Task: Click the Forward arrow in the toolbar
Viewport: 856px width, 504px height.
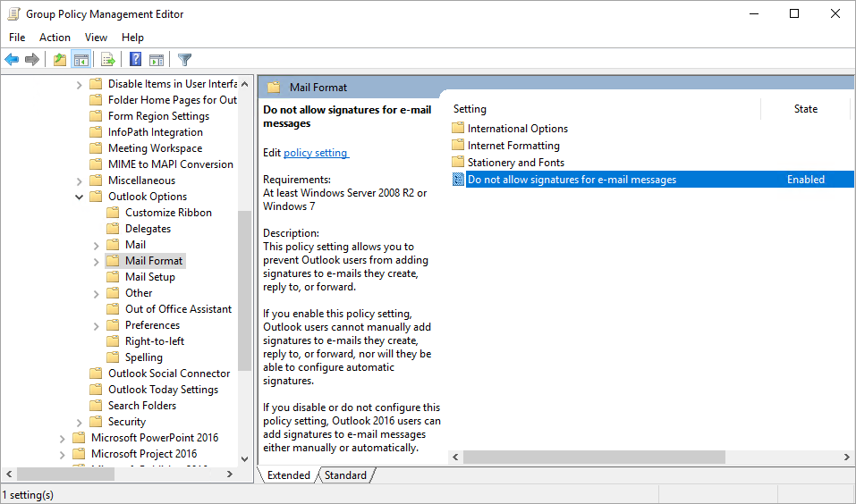Action: point(32,60)
